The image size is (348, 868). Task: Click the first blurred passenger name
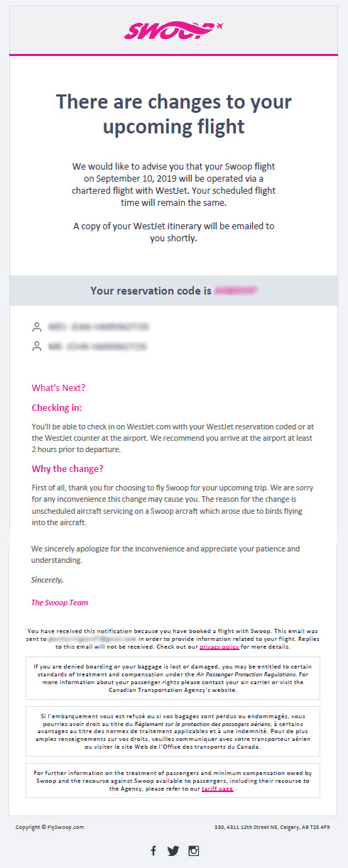pyautogui.click(x=99, y=327)
